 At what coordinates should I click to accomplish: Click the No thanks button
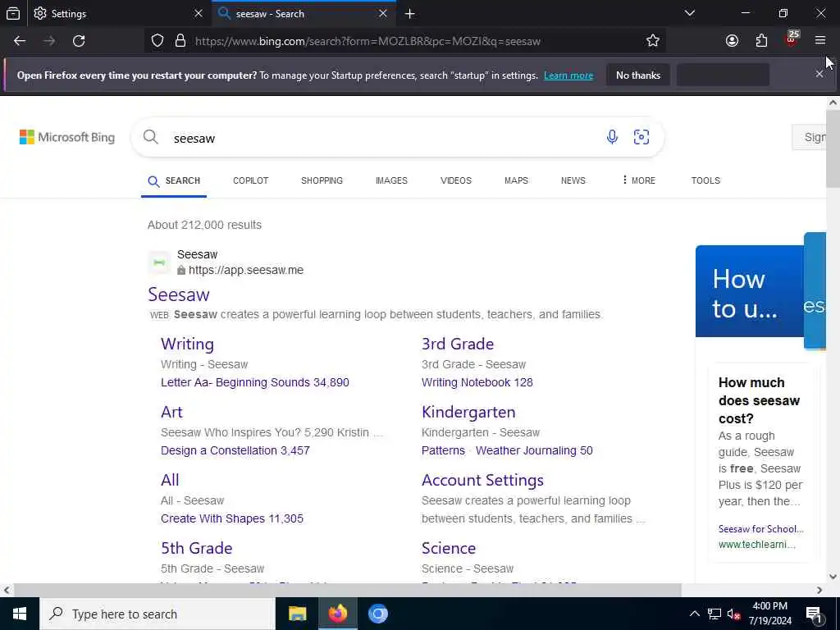[638, 75]
